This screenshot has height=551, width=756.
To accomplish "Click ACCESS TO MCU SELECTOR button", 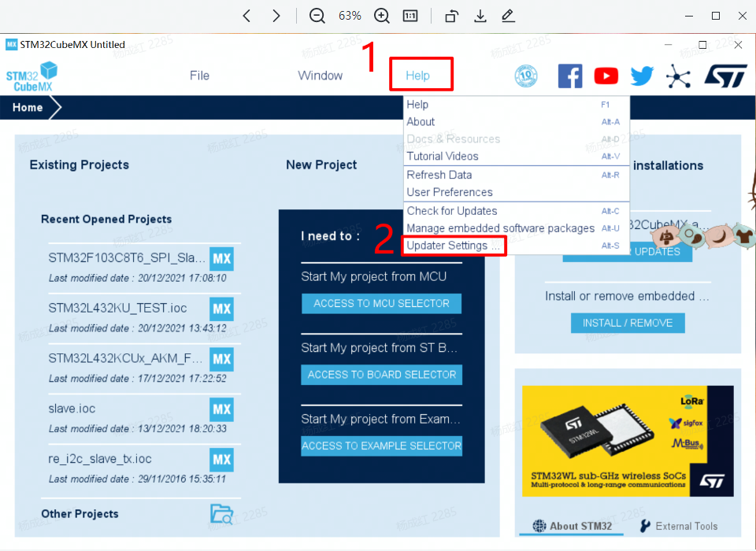I will pyautogui.click(x=381, y=304).
